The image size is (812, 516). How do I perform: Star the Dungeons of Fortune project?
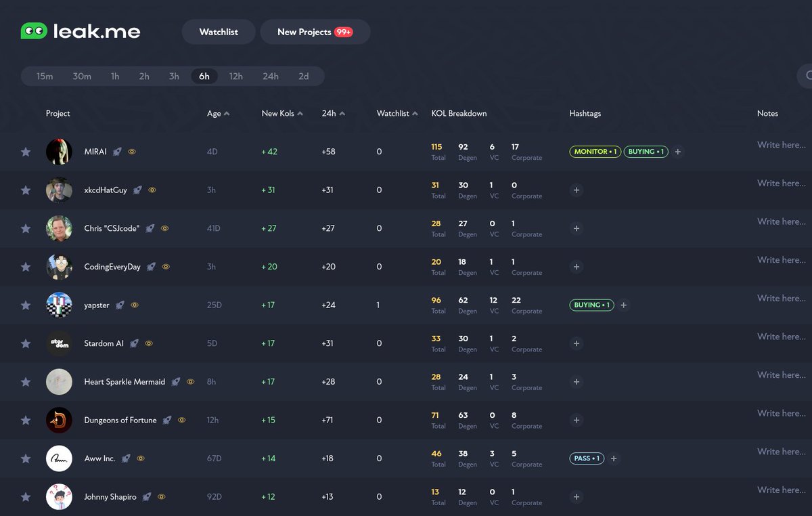pyautogui.click(x=26, y=421)
